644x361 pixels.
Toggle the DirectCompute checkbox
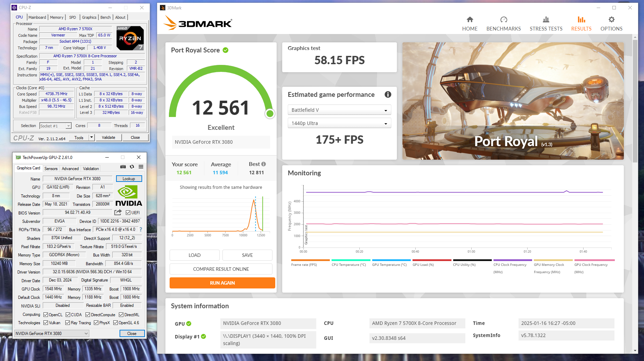(x=88, y=315)
